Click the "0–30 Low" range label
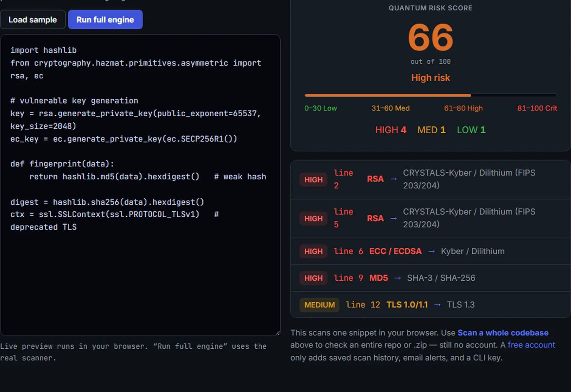Viewport: 571px width, 392px height. click(321, 108)
